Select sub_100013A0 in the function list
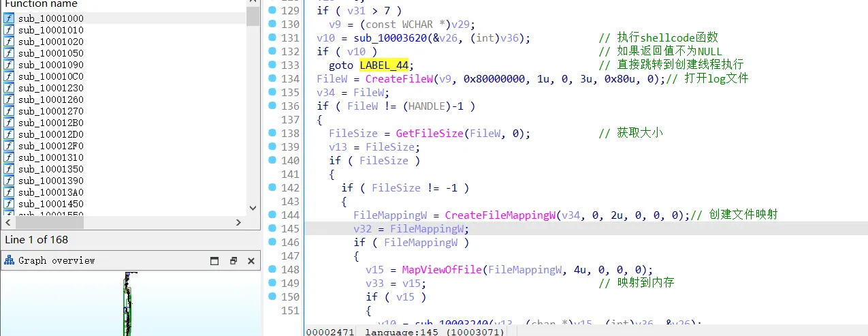Screen dimensions: 868x336 tap(51, 192)
